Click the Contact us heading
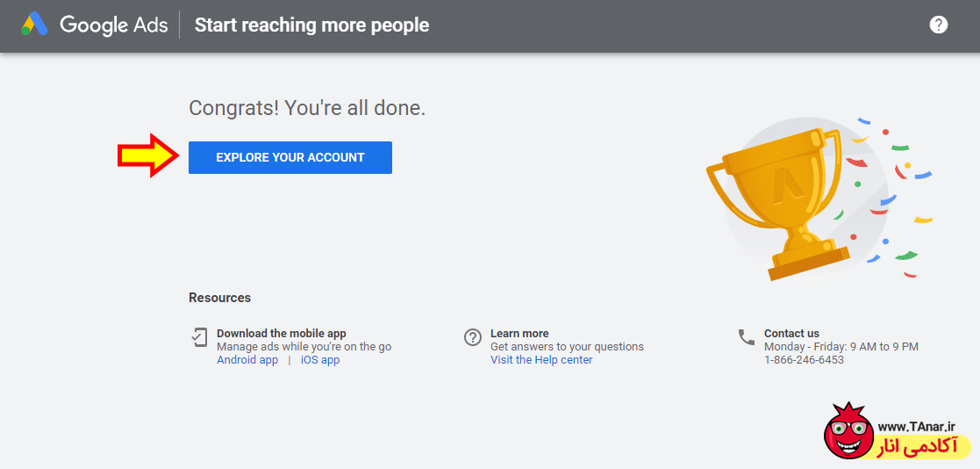980x469 pixels. coord(791,334)
